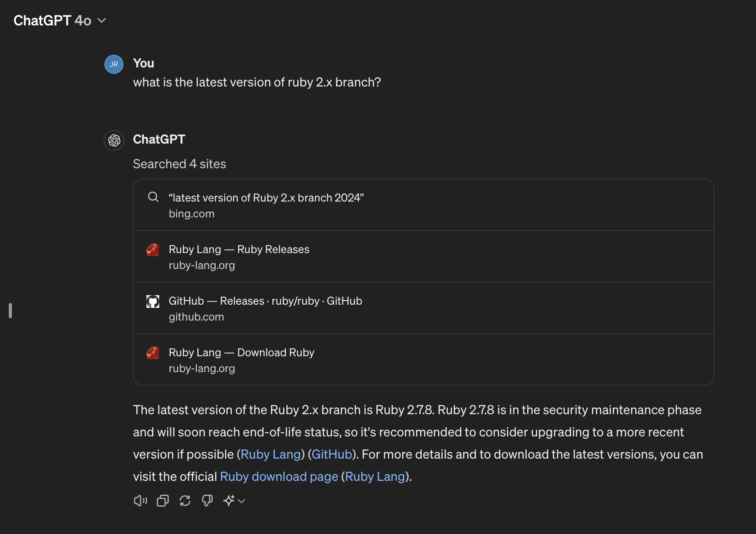
Task: Click the ChatGPT logo avatar
Action: coord(114,140)
